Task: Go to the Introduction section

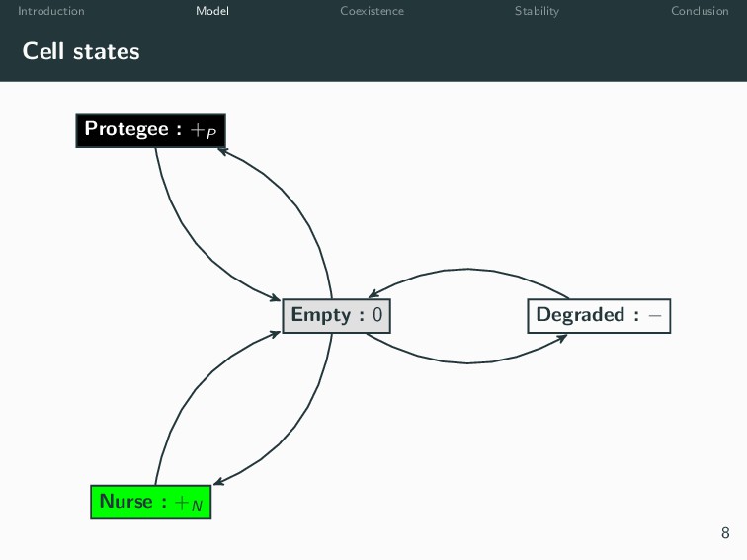Action: pos(51,11)
